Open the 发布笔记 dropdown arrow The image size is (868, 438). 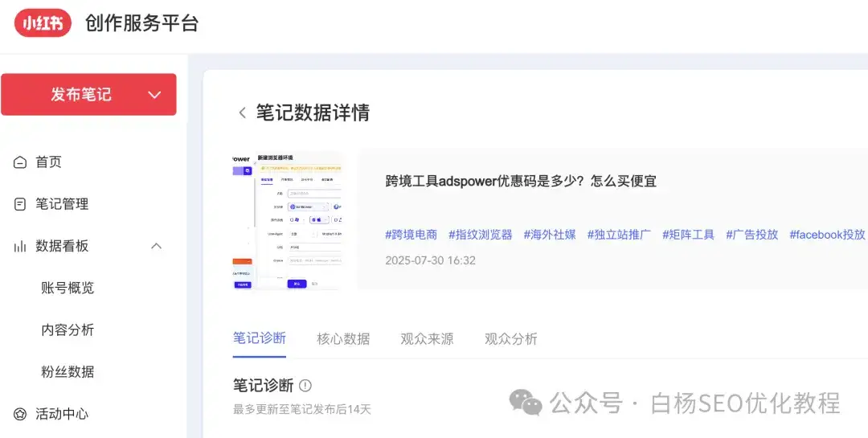[154, 95]
